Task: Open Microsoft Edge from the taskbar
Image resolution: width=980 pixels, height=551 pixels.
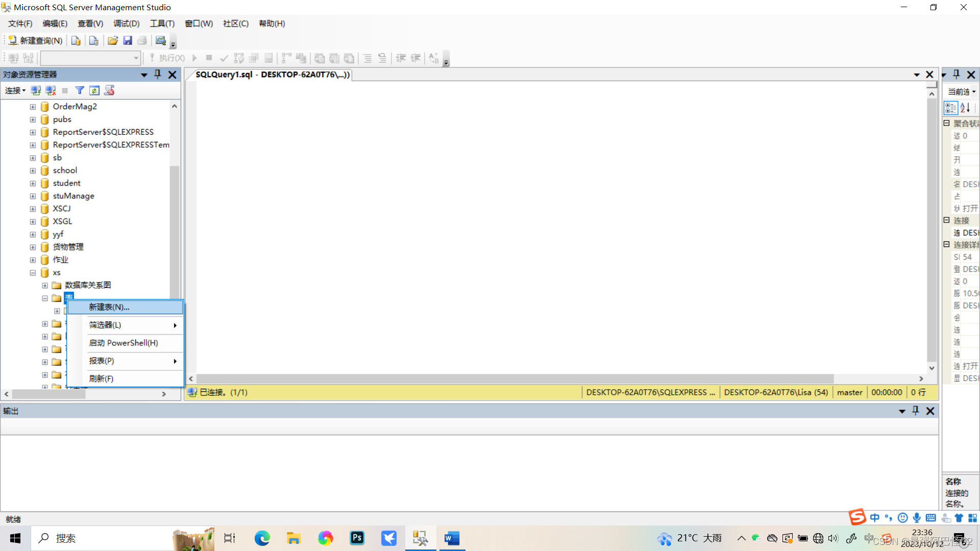Action: pyautogui.click(x=262, y=538)
